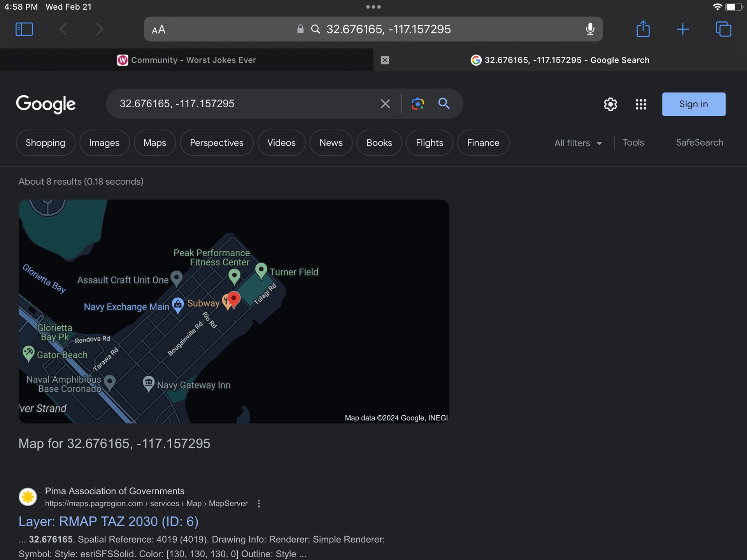Click the blue magnifier search icon
The width and height of the screenshot is (747, 560).
coord(444,104)
